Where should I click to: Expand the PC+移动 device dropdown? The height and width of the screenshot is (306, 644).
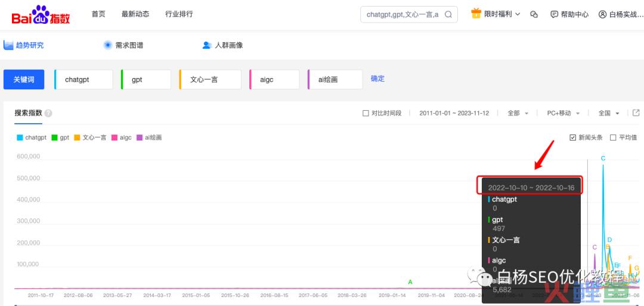click(563, 113)
